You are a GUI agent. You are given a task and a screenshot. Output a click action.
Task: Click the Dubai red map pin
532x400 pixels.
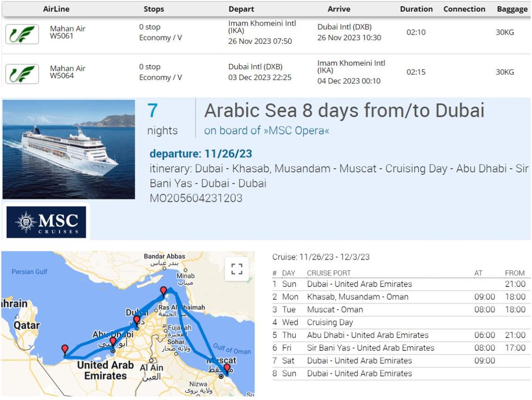click(137, 320)
